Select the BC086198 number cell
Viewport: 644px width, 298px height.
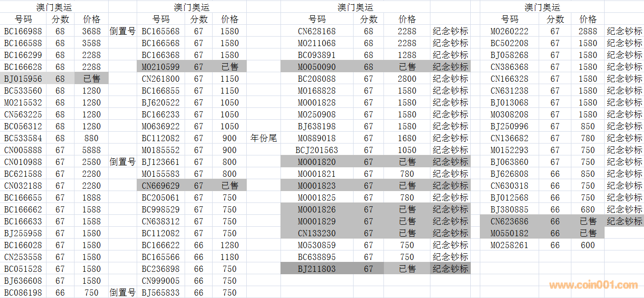tap(23, 293)
